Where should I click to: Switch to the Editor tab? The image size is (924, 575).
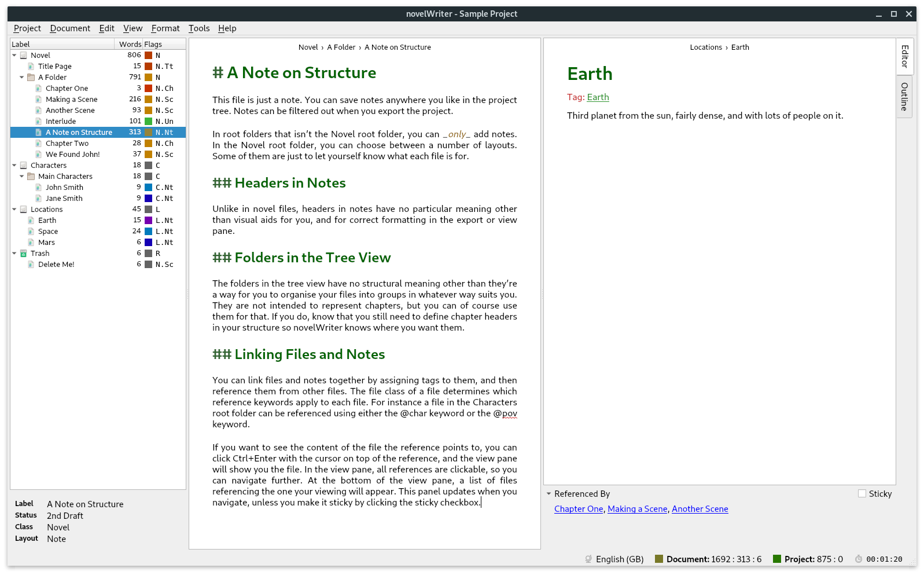pos(904,56)
